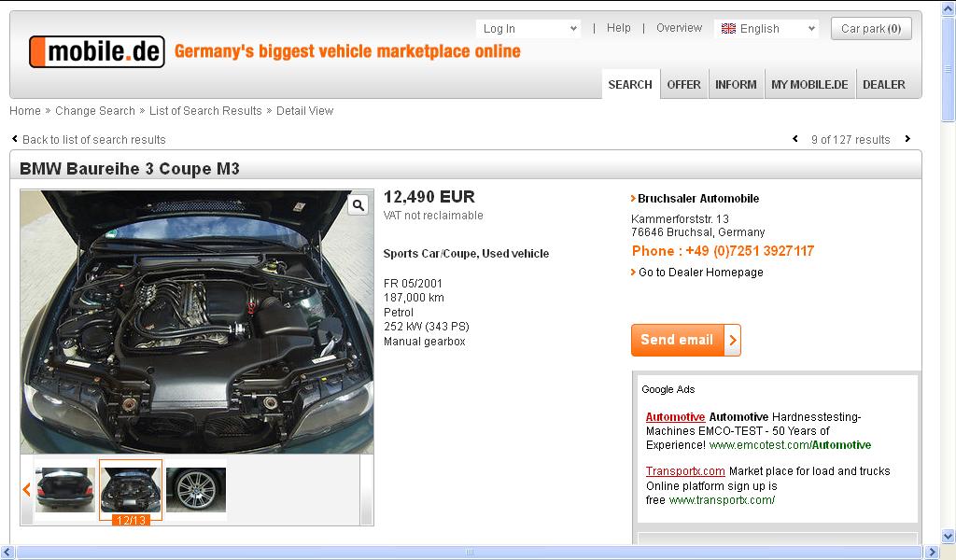Switch to the MY MOBILE.DE tab
The height and width of the screenshot is (560, 956).
809,85
